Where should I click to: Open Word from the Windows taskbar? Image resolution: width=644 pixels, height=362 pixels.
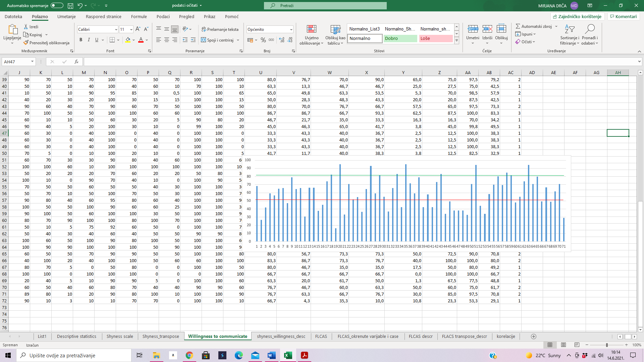click(x=272, y=355)
